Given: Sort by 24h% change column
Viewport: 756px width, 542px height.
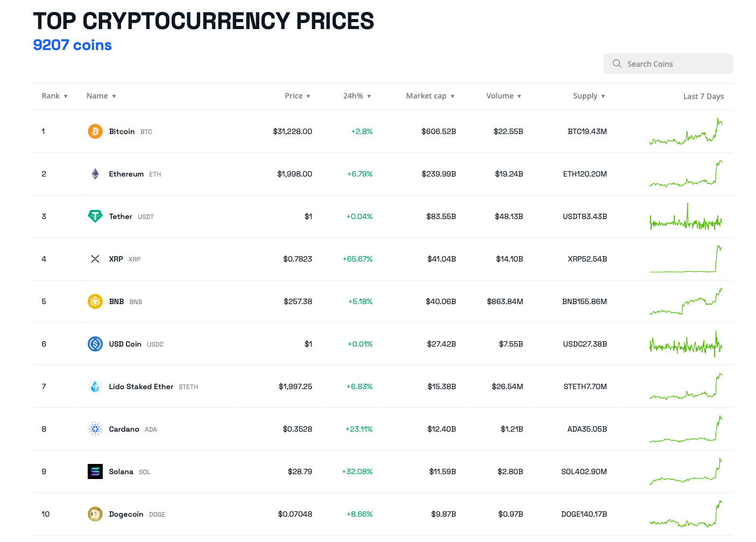Looking at the screenshot, I should point(357,96).
